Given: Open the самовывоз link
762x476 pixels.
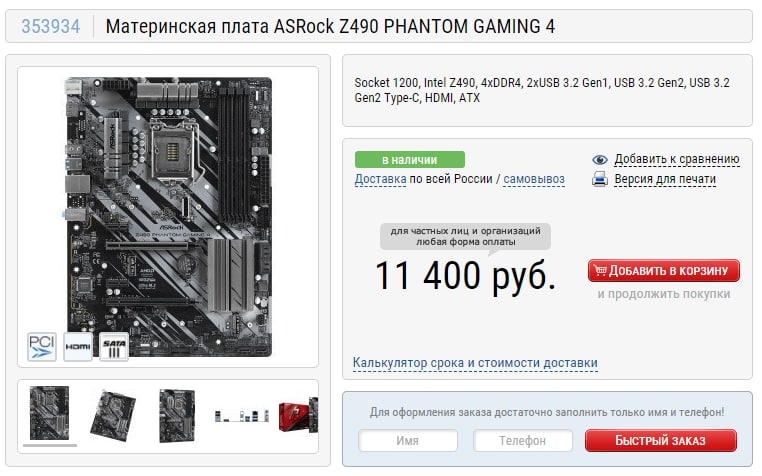Looking at the screenshot, I should pyautogui.click(x=534, y=179).
